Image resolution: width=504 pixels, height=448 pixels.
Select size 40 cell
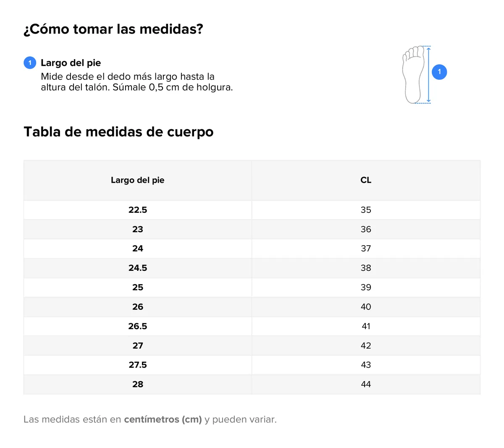[x=366, y=307]
